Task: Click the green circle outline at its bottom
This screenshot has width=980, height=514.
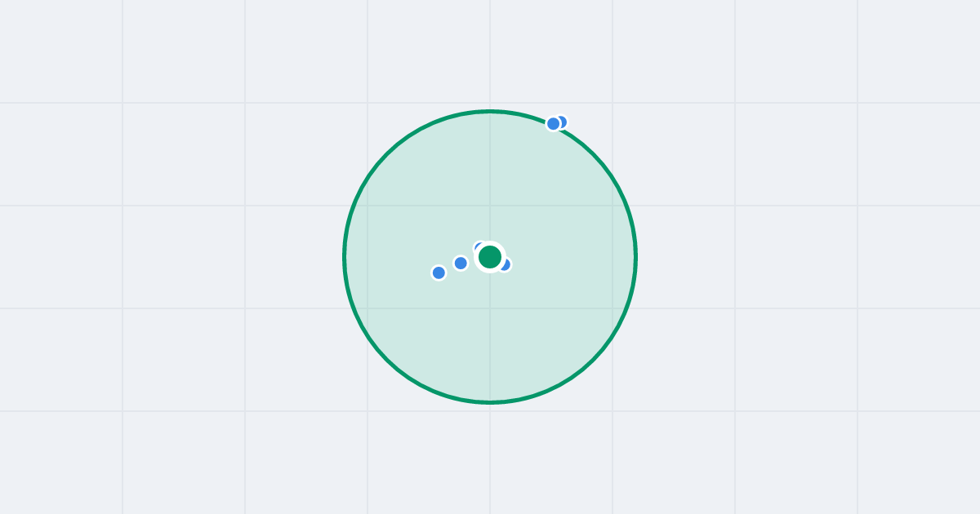Action: click(x=490, y=401)
